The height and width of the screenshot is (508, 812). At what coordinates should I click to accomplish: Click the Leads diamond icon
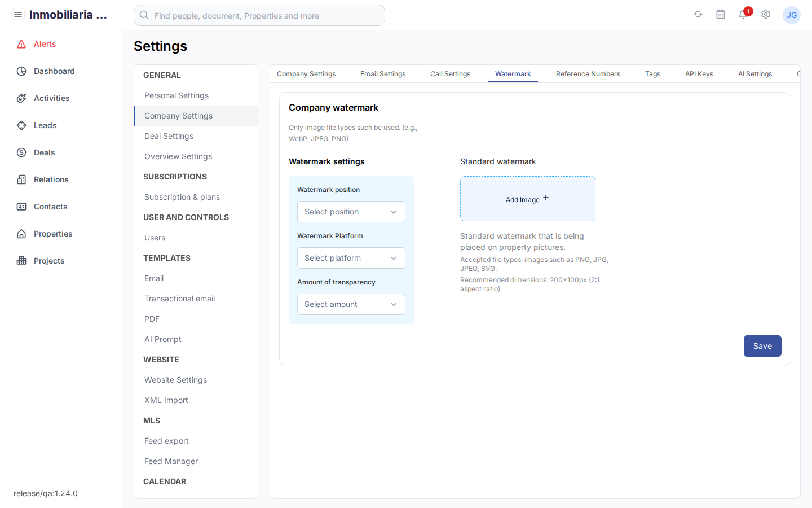(21, 125)
